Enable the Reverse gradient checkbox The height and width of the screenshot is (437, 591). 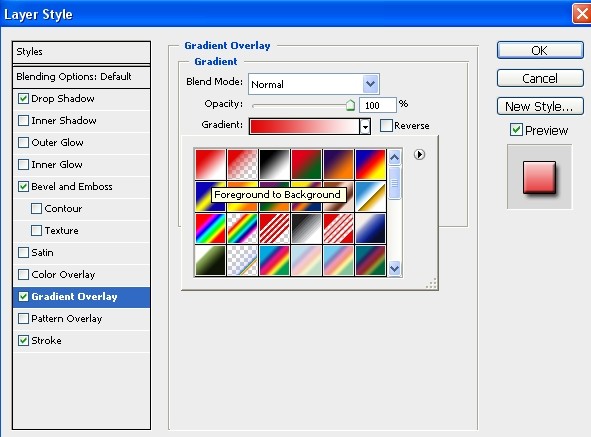(x=386, y=125)
